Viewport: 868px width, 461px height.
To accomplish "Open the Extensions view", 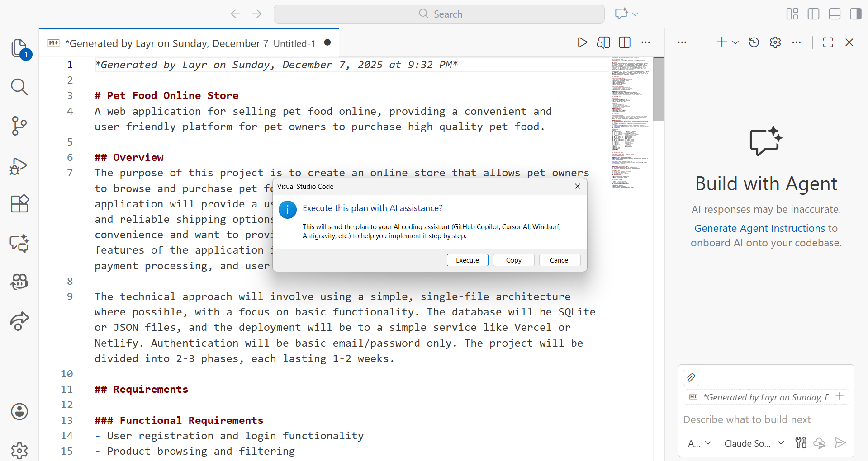I will point(19,204).
